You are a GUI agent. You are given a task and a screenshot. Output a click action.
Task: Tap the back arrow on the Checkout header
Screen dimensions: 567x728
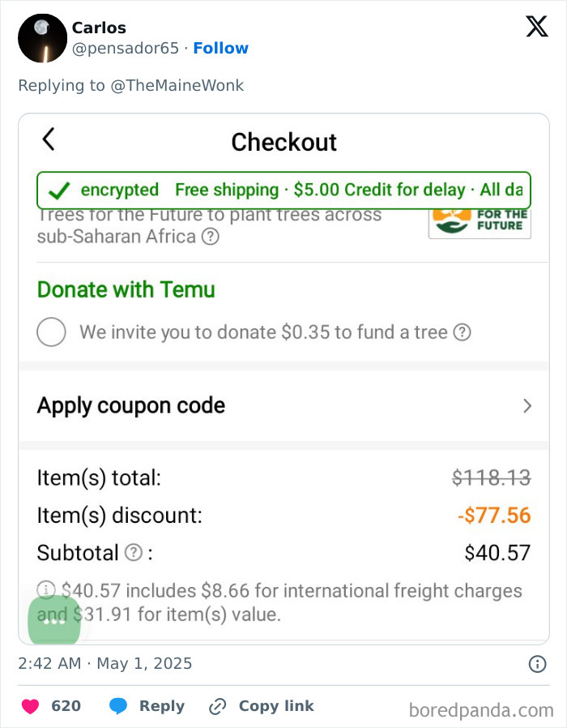(x=47, y=140)
